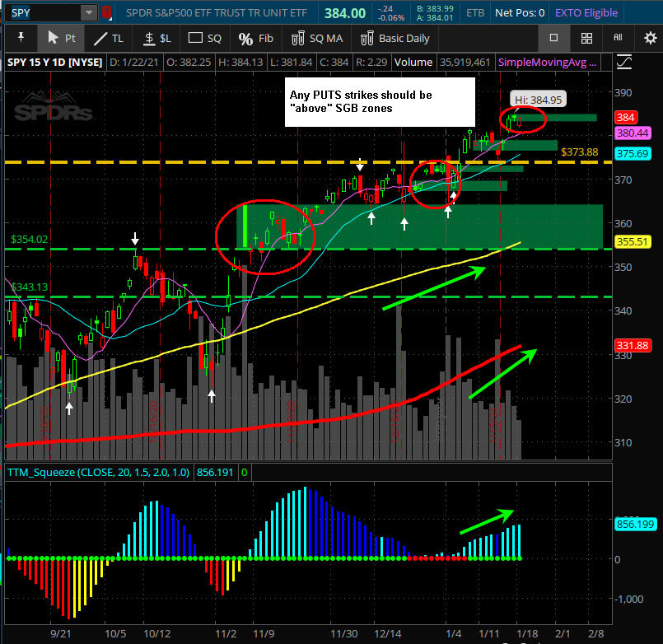This screenshot has height=644, width=663.
Task: Select the Fib retracement tool
Action: click(x=255, y=38)
